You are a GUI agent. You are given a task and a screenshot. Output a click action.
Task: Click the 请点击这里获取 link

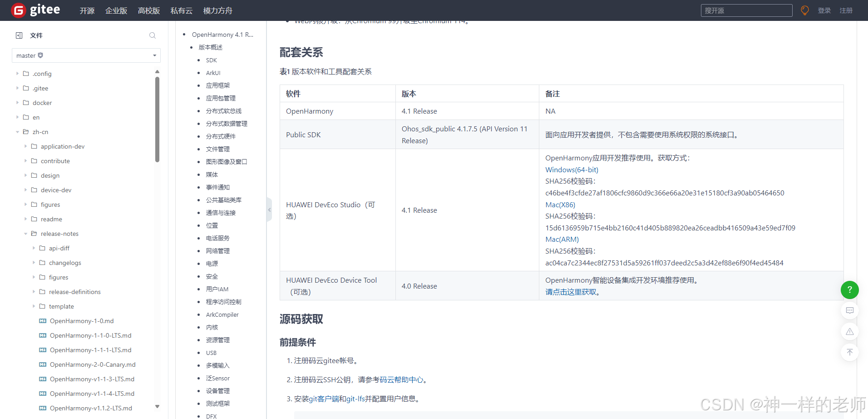point(571,292)
